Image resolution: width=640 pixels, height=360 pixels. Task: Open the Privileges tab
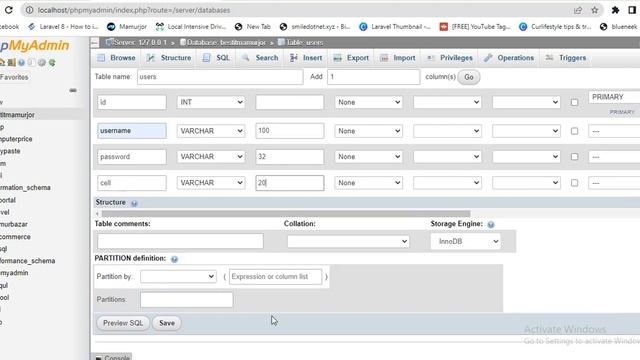[x=450, y=58]
